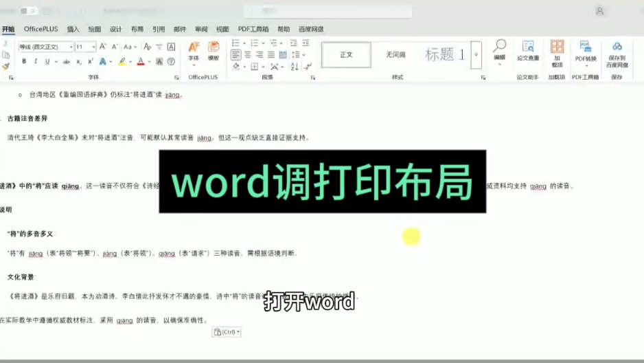Open font dialog launcher
644x363 pixels.
point(176,77)
